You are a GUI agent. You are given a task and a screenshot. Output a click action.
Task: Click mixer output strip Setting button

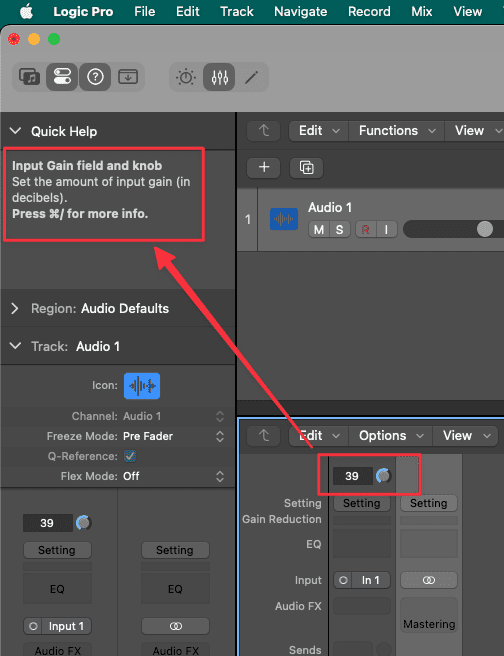tap(429, 503)
